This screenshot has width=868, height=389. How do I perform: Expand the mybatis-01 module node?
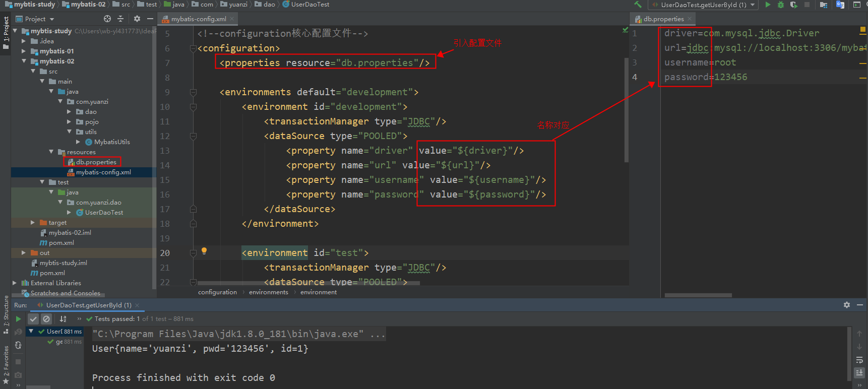[24, 51]
